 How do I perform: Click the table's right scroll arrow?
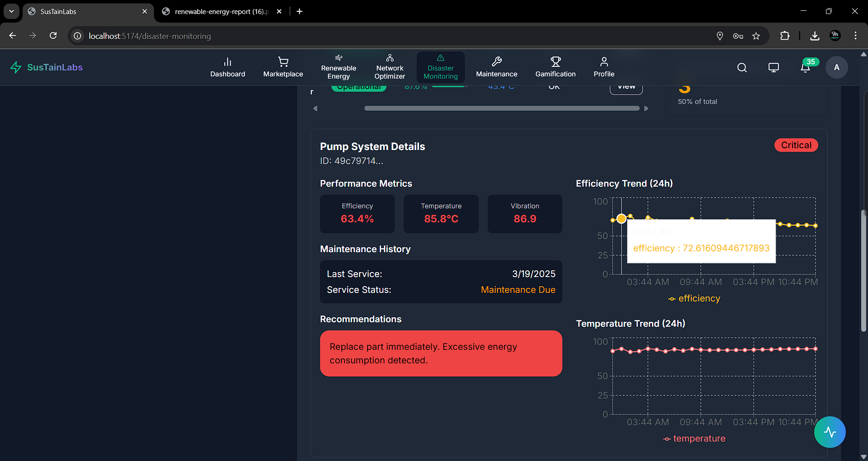[x=646, y=108]
